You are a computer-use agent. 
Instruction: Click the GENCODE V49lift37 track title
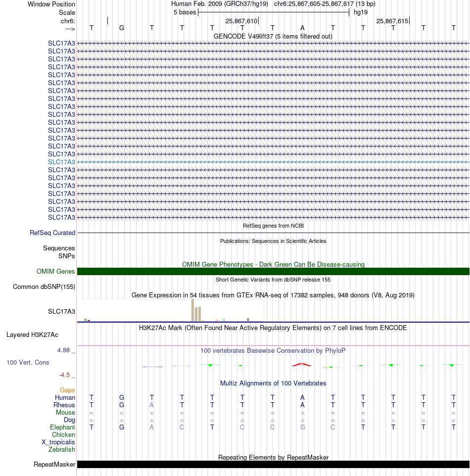point(273,37)
